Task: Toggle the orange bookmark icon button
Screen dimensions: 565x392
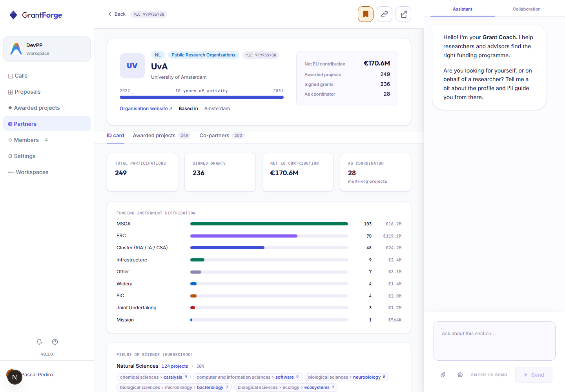Action: (x=365, y=14)
